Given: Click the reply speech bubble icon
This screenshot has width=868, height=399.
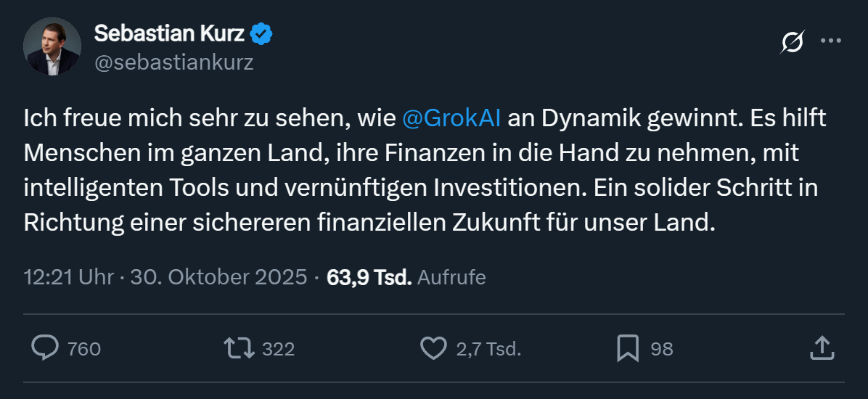Looking at the screenshot, I should [x=45, y=349].
